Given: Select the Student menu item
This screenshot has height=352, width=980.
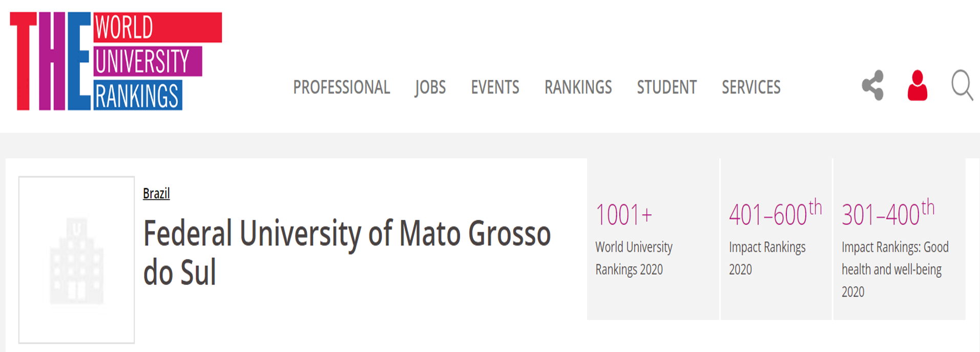Looking at the screenshot, I should (x=666, y=88).
